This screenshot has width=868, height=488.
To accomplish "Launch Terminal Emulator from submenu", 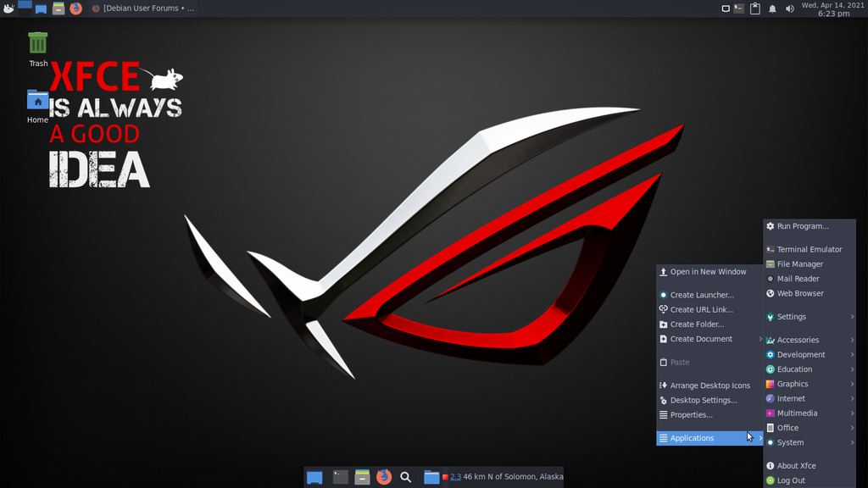I will (x=810, y=249).
